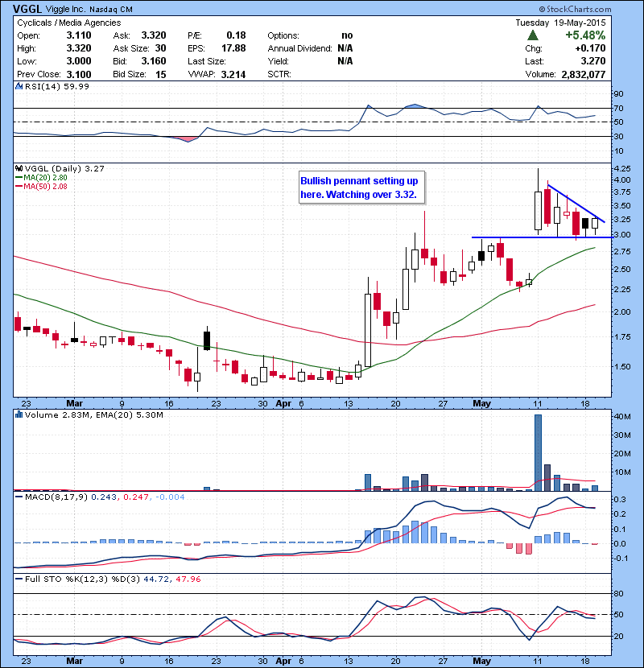Click the SCTR: label
This screenshot has height=668, width=644.
pyautogui.click(x=279, y=74)
